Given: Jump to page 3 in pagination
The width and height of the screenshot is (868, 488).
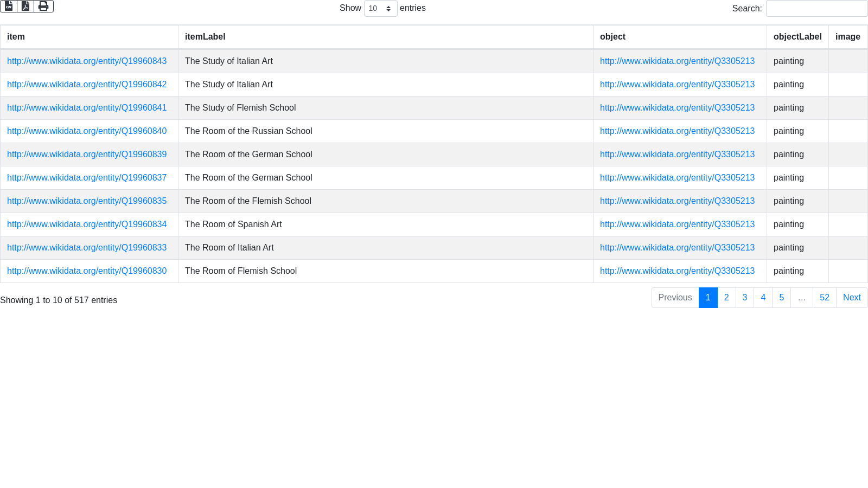Looking at the screenshot, I should (745, 298).
